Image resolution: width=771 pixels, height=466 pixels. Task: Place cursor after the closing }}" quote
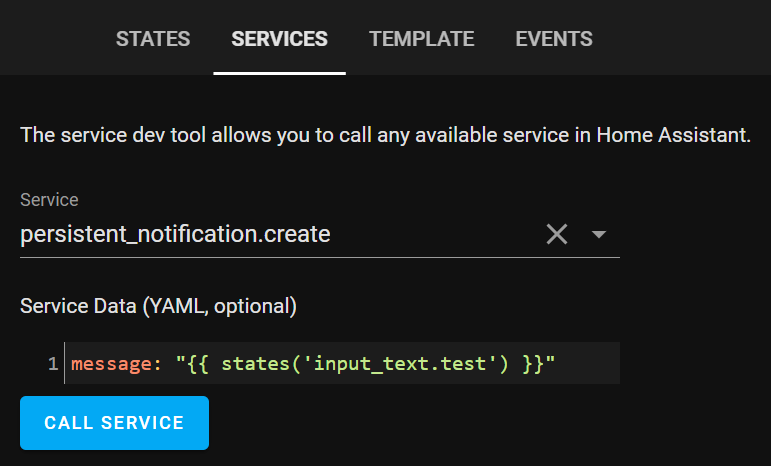556,364
